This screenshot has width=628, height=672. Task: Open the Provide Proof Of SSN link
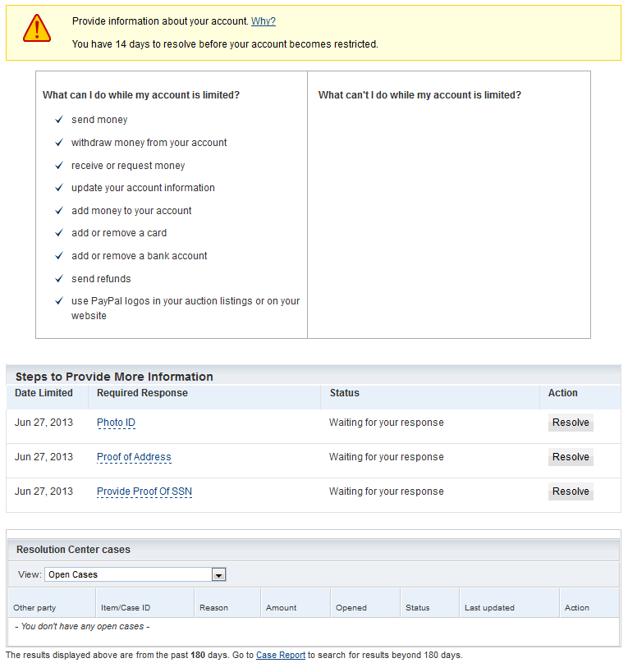144,491
